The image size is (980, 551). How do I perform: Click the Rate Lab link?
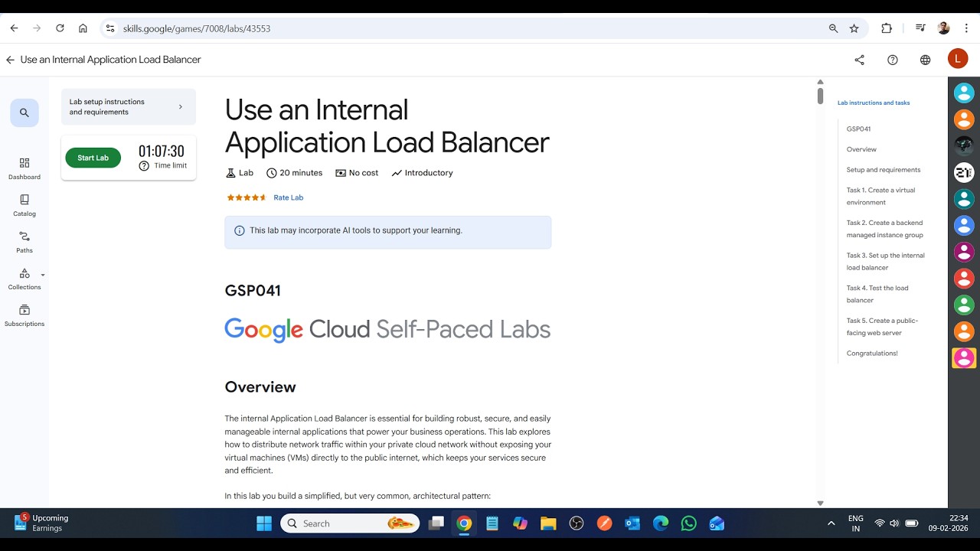coord(289,197)
